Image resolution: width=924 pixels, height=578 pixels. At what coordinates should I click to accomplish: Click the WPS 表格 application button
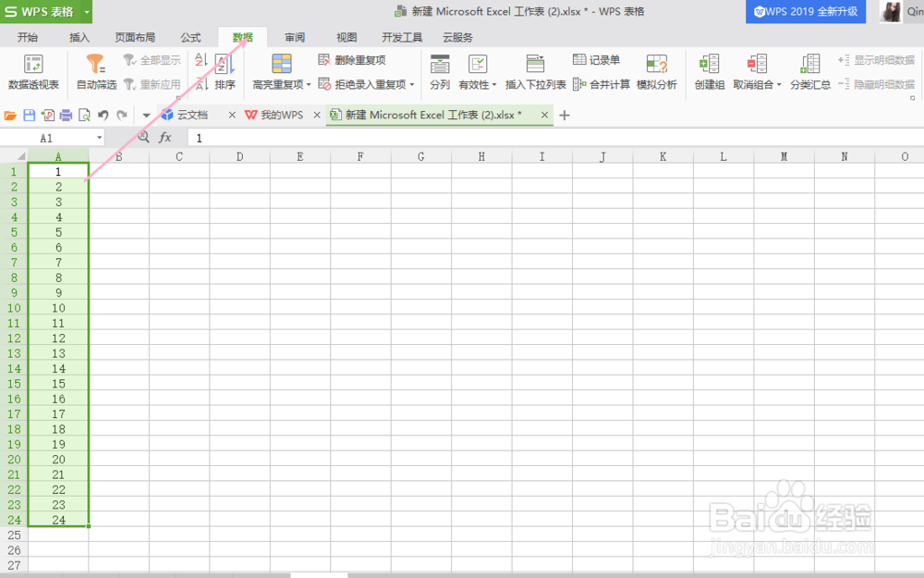point(40,12)
